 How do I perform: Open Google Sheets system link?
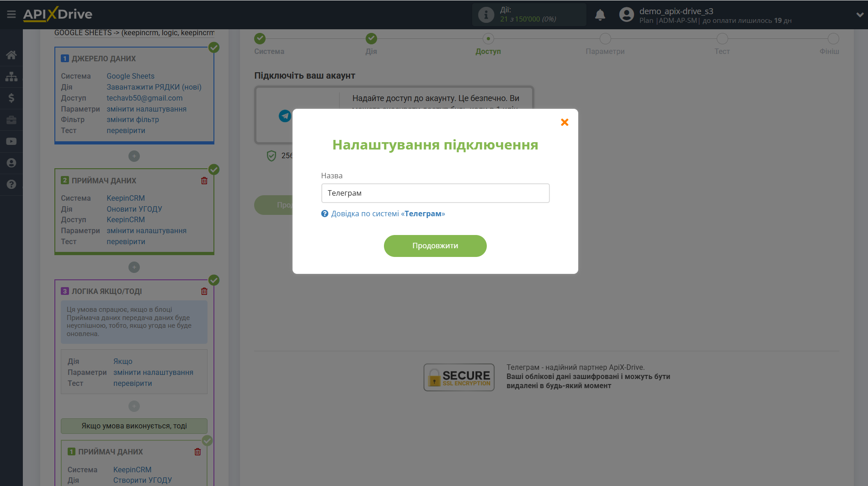tap(130, 76)
